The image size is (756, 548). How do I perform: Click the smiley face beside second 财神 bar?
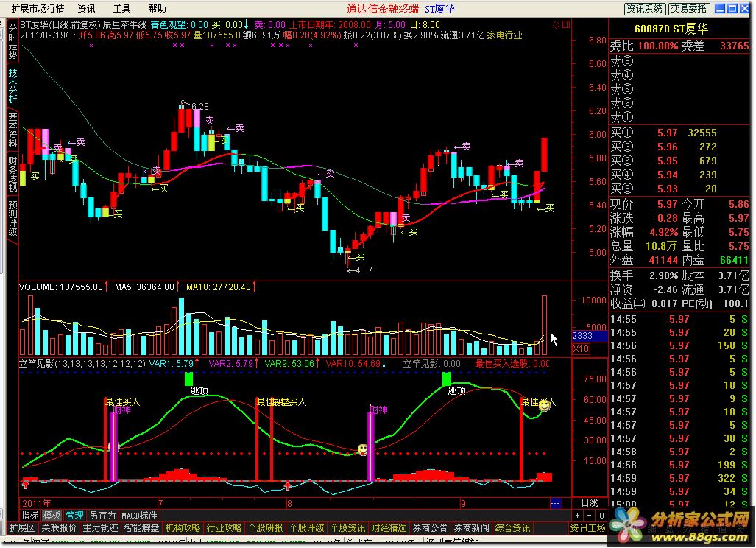click(x=362, y=449)
